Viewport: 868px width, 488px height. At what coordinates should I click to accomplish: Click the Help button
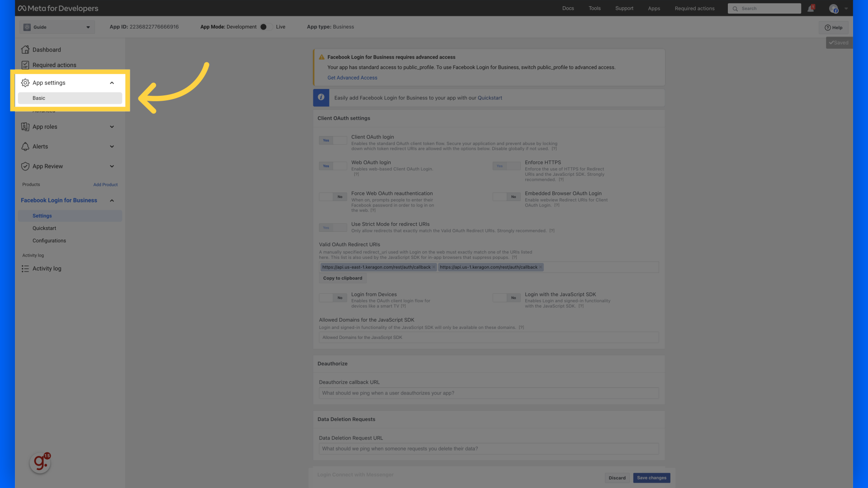point(833,28)
